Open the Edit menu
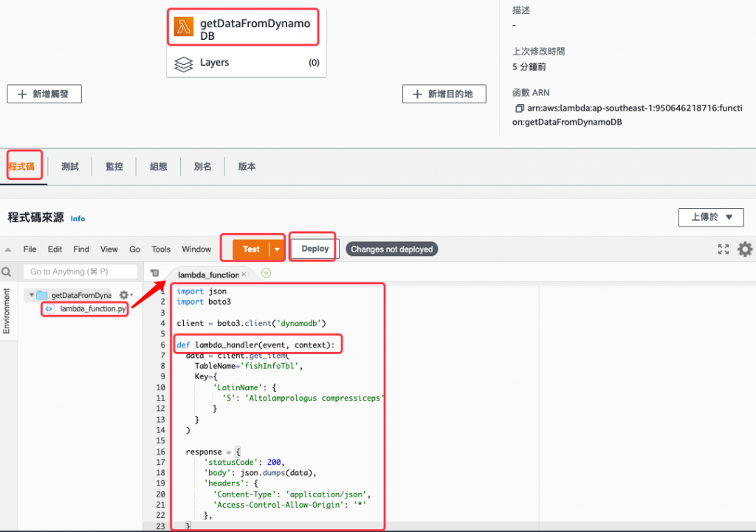Viewport: 756px width, 532px height. click(55, 249)
